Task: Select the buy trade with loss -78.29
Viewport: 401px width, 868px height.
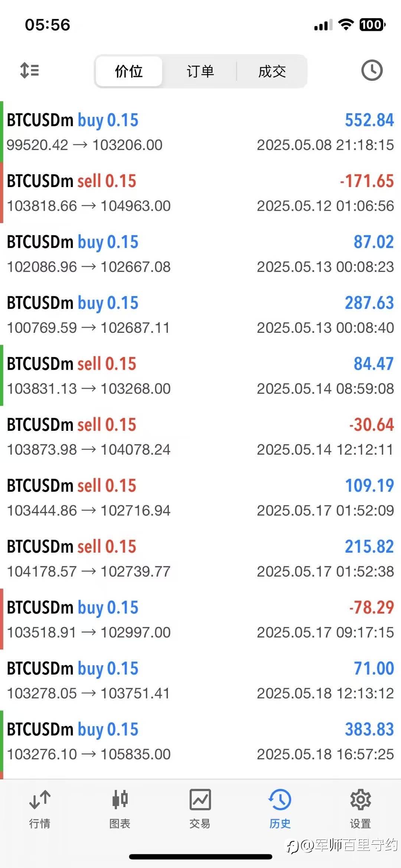Action: point(200,619)
